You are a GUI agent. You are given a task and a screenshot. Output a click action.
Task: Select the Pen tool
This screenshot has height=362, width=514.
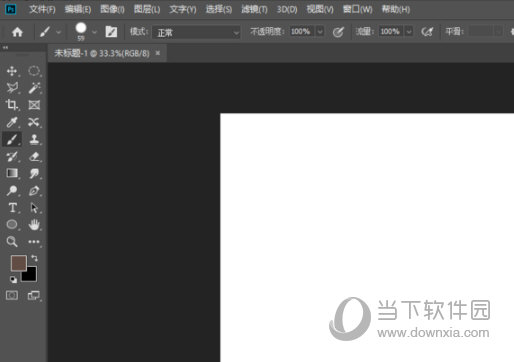[x=34, y=191]
